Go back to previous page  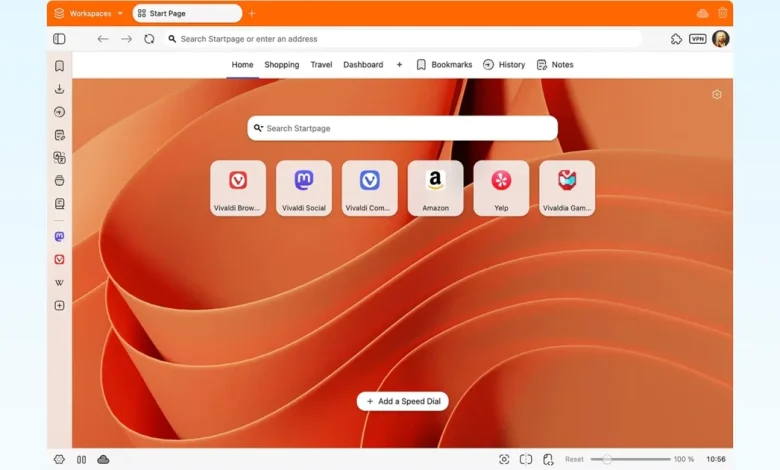coord(102,39)
